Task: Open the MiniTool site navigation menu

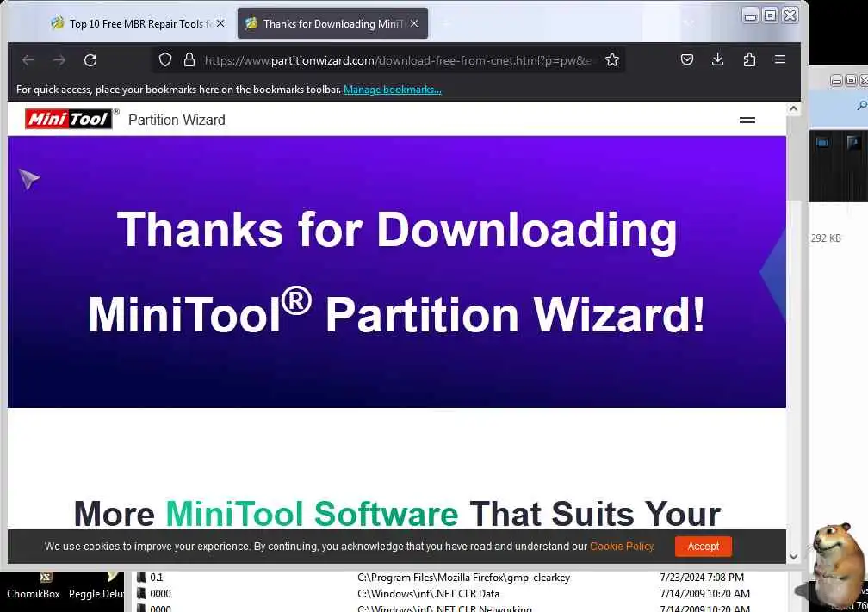Action: pos(747,120)
